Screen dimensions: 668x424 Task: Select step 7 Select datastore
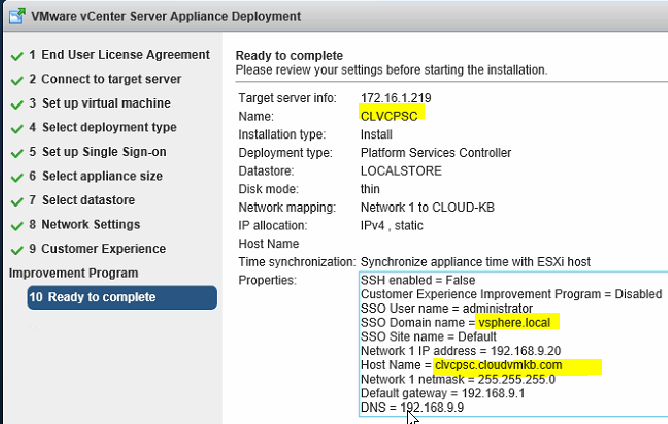[x=82, y=200]
